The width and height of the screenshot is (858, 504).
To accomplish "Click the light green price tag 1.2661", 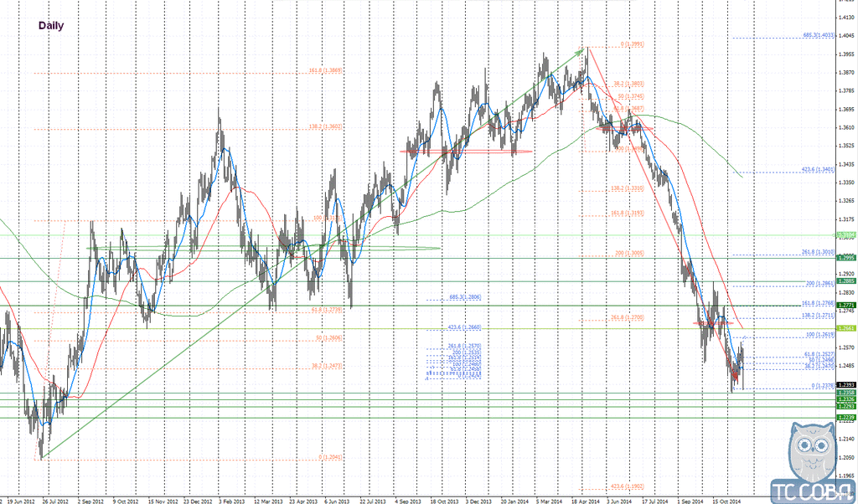I will click(x=846, y=328).
